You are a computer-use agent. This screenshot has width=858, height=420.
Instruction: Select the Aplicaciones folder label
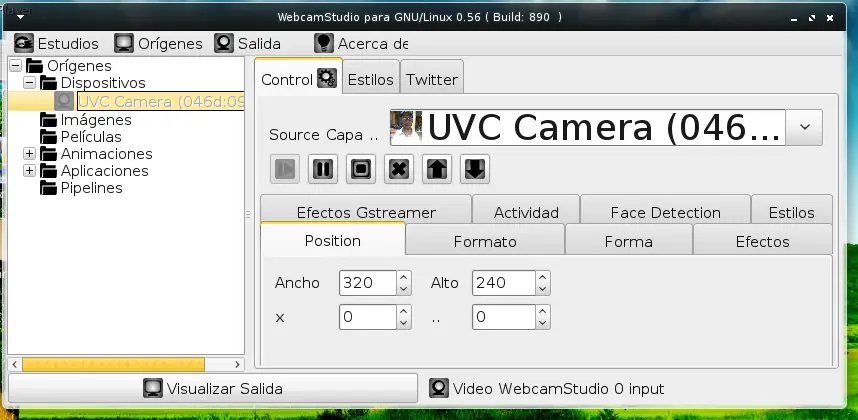[105, 171]
